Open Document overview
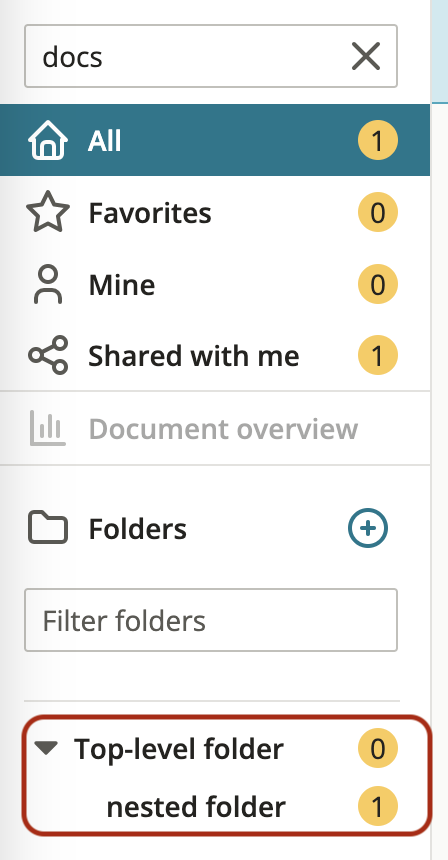Screen dimensions: 448x860 (215, 428)
